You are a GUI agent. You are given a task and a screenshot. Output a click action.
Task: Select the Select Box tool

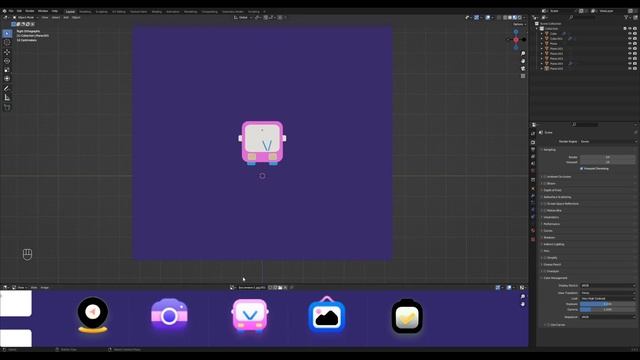pos(7,33)
